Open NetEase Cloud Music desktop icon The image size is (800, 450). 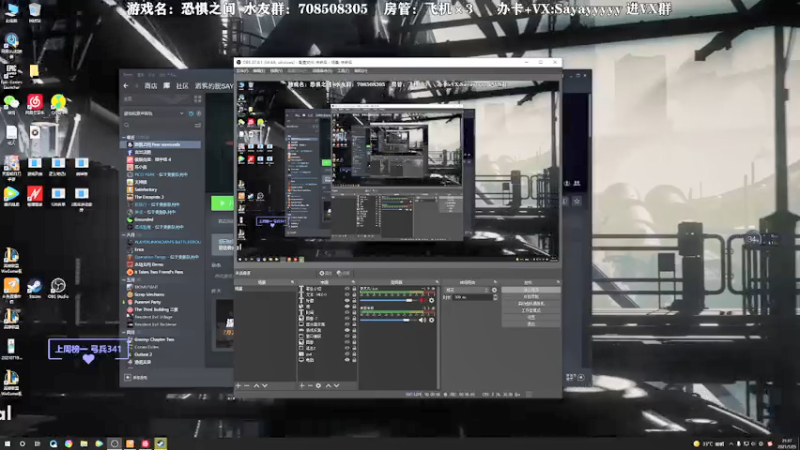(35, 104)
